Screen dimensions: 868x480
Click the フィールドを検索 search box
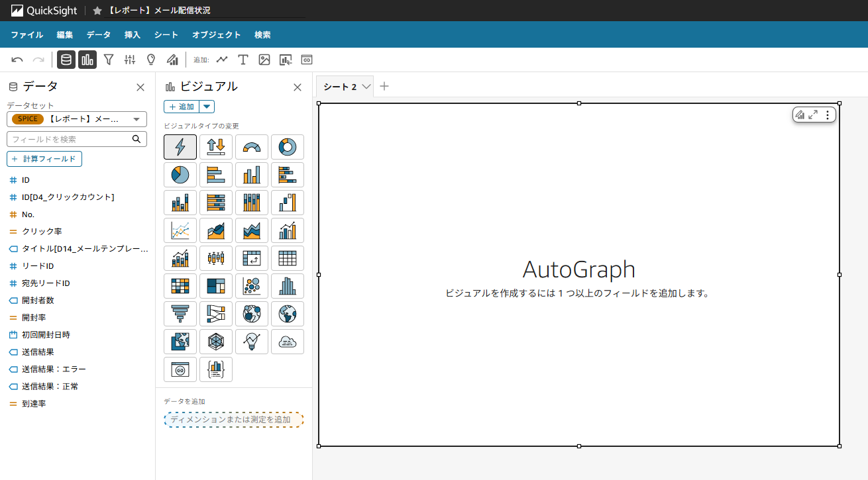(x=77, y=139)
